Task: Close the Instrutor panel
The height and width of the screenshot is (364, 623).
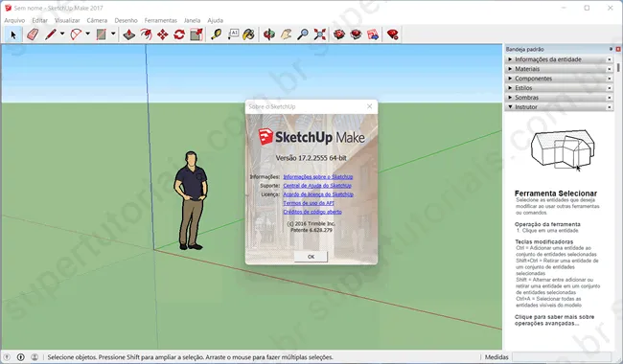Action: pyautogui.click(x=609, y=107)
